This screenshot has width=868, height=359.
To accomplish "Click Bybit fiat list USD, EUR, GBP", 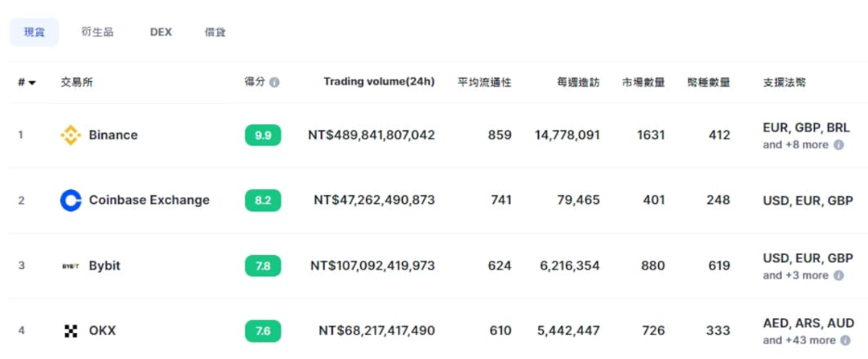I will tap(808, 258).
